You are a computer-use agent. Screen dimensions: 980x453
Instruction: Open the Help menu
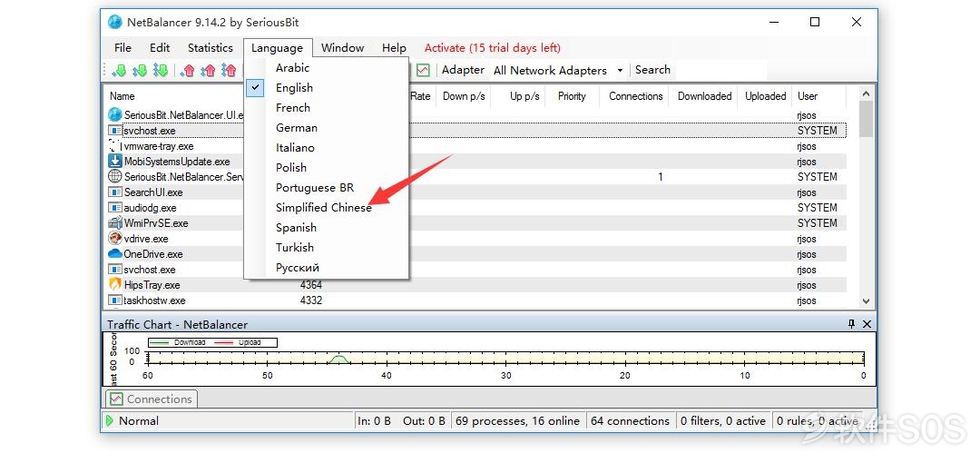pos(394,47)
